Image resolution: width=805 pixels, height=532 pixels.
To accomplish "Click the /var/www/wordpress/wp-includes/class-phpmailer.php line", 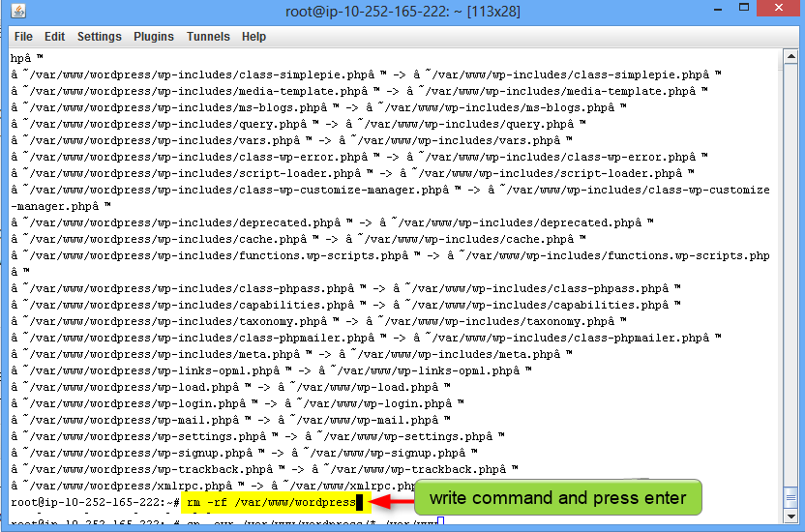I will tap(366, 338).
